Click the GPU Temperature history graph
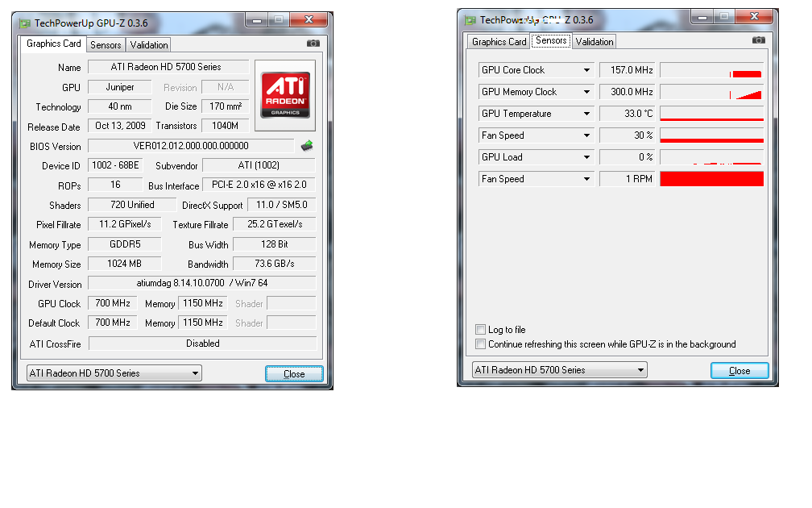Image resolution: width=812 pixels, height=508 pixels. pos(711,114)
